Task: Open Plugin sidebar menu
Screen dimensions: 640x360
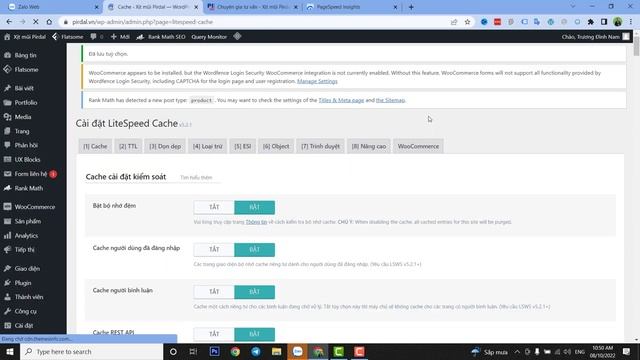Action: pyautogui.click(x=23, y=283)
